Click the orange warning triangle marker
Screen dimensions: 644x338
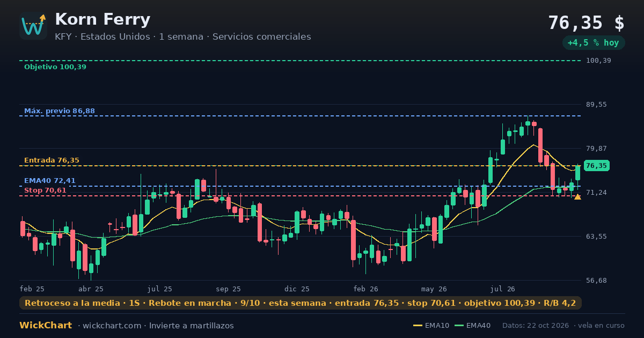pos(577,197)
